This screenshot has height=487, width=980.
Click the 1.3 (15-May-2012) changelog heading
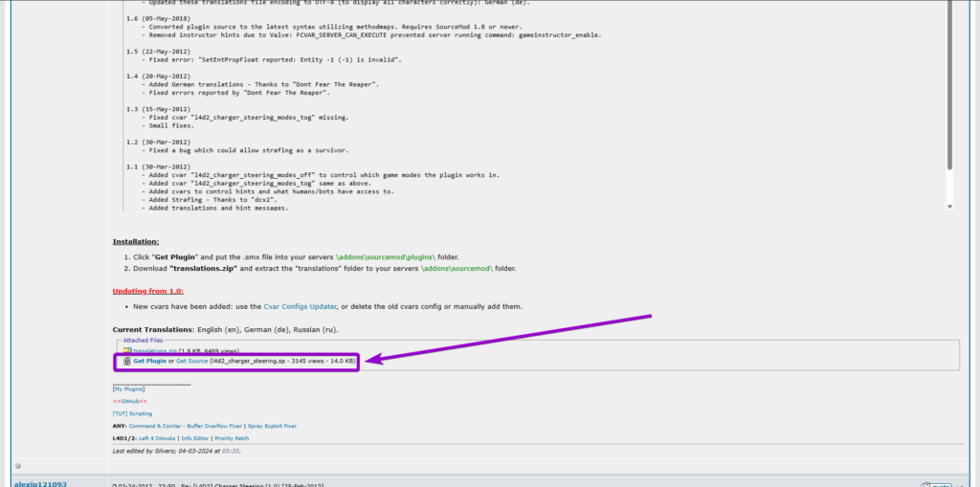pyautogui.click(x=158, y=109)
